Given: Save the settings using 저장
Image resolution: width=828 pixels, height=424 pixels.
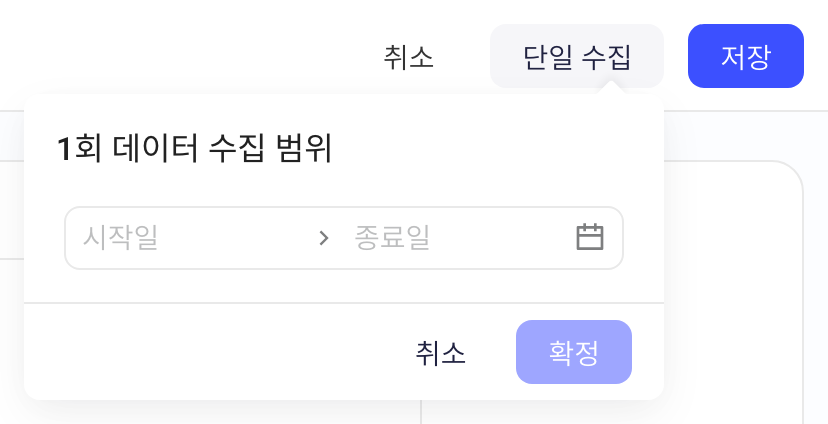Looking at the screenshot, I should click(x=746, y=56).
